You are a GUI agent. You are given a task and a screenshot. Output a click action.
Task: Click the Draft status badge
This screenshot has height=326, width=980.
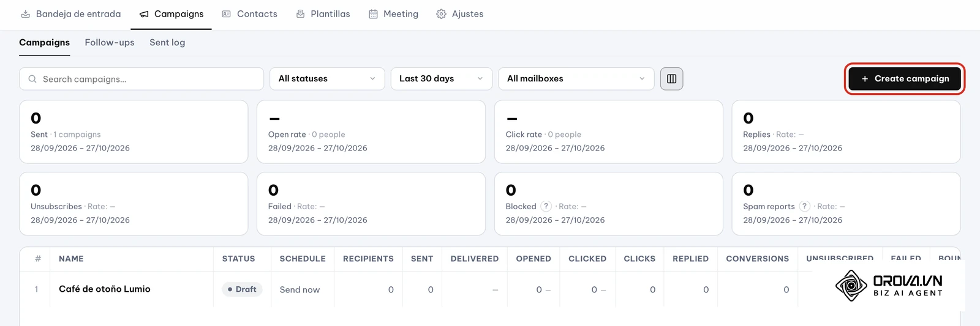(242, 289)
